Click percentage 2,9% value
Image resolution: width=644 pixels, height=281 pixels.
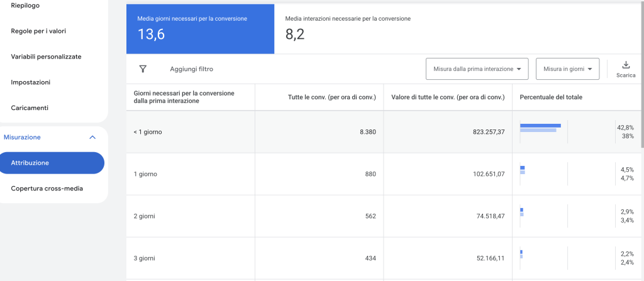627,212
